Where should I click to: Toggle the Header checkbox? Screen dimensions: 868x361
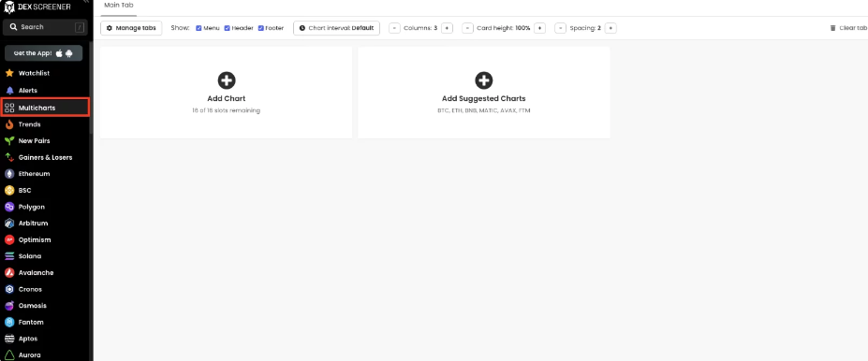point(227,28)
